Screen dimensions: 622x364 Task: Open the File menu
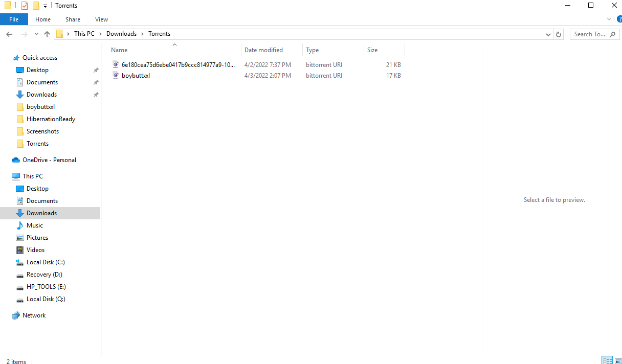[14, 19]
